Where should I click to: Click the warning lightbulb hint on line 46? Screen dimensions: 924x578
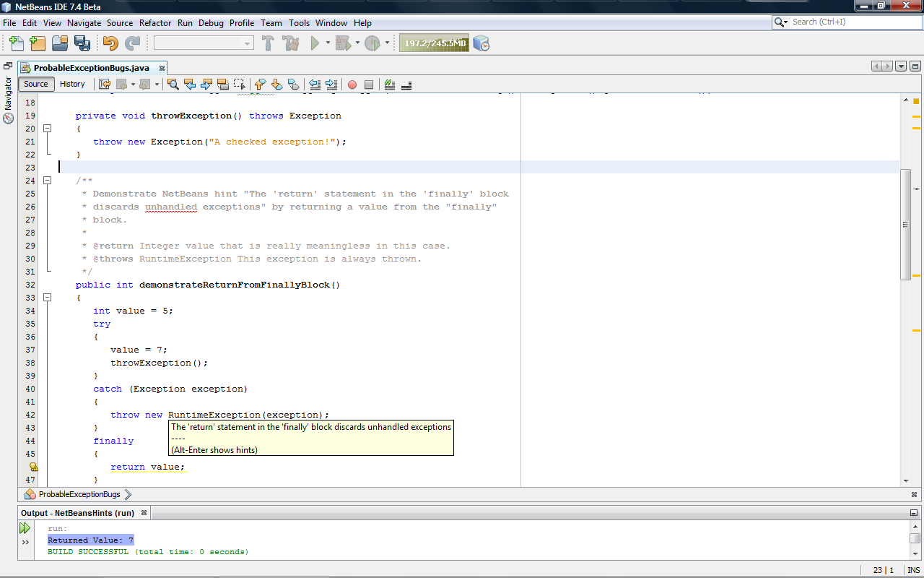coord(33,467)
